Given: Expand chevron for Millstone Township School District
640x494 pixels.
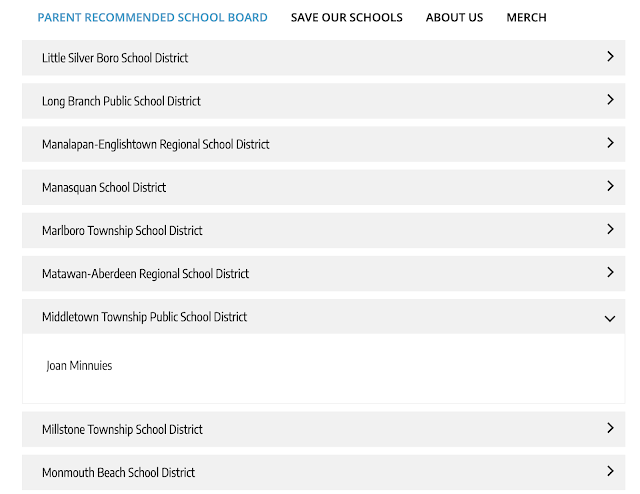Looking at the screenshot, I should coord(610,428).
